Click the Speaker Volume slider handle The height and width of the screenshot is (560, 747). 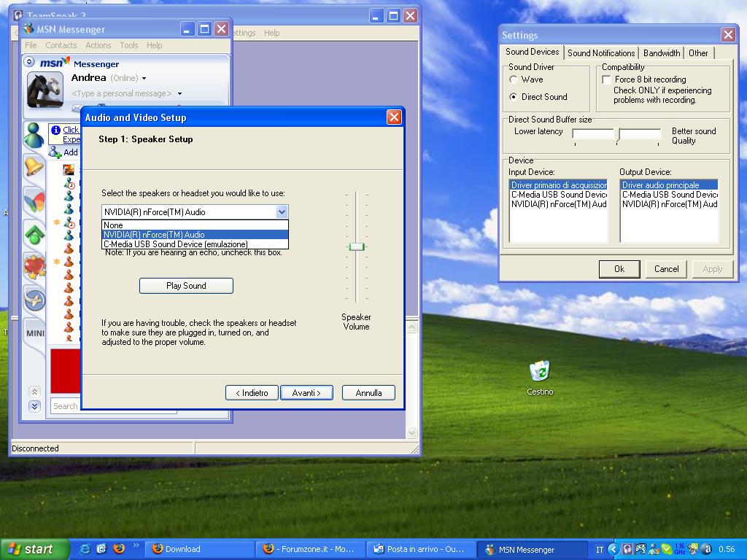[x=356, y=246]
